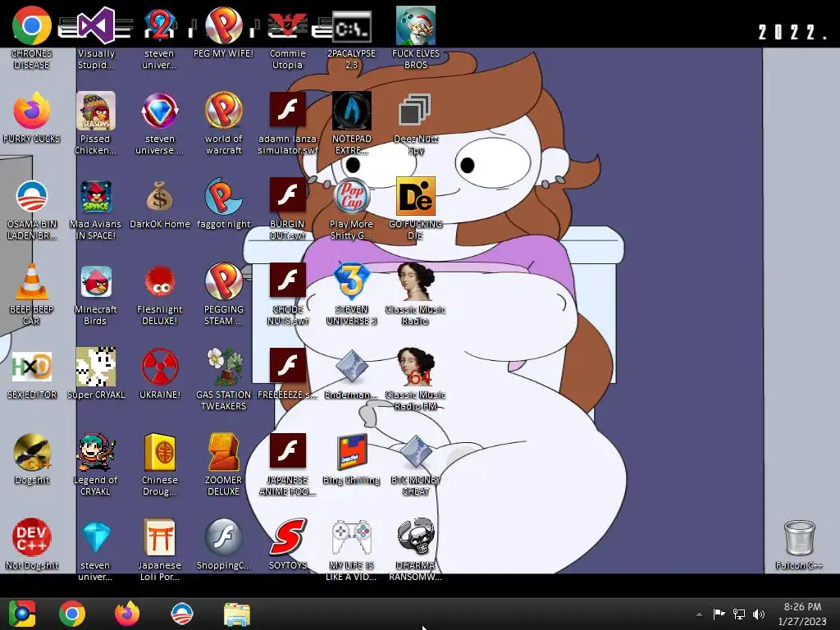Launch Mad Avians IN SPACE! shortcut
This screenshot has height=630, width=840.
tap(95, 197)
